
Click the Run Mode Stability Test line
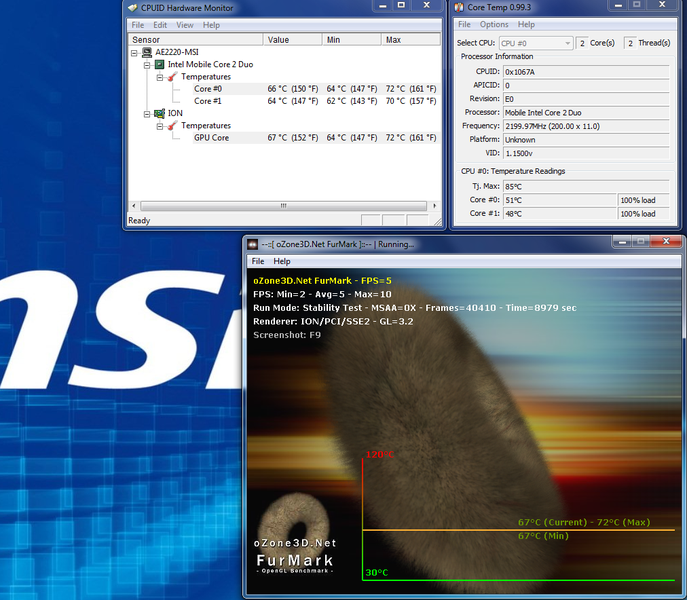point(414,308)
